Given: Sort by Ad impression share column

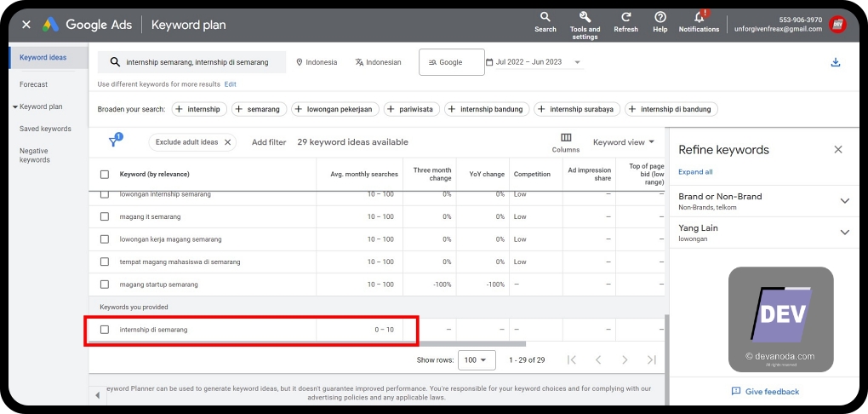Looking at the screenshot, I should click(x=590, y=174).
